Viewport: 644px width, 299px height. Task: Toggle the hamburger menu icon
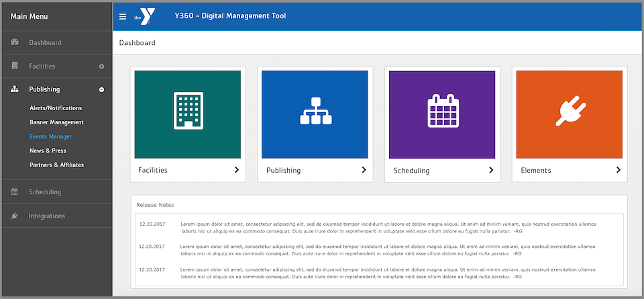click(x=122, y=16)
